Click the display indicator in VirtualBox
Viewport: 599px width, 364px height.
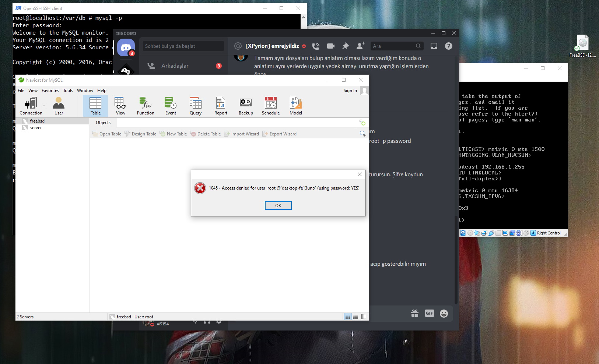505,233
